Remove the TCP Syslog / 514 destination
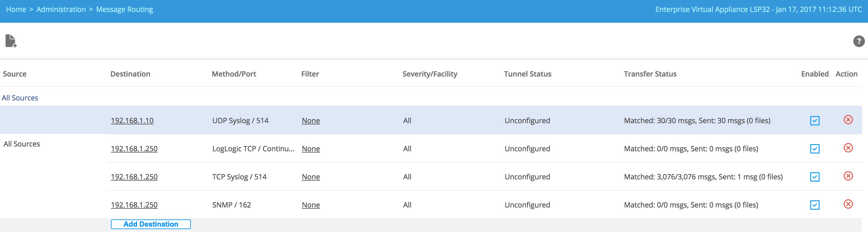This screenshot has height=238, width=868. 848,176
